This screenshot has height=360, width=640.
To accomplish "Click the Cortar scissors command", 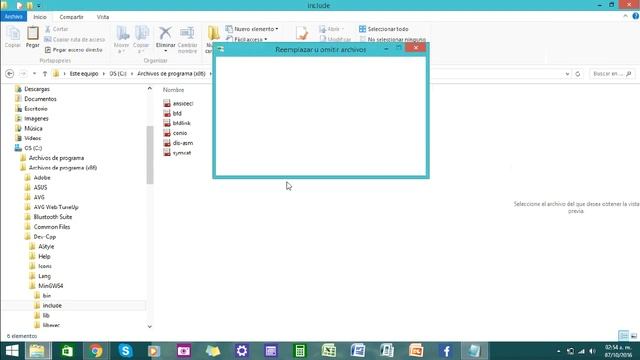I will point(56,29).
